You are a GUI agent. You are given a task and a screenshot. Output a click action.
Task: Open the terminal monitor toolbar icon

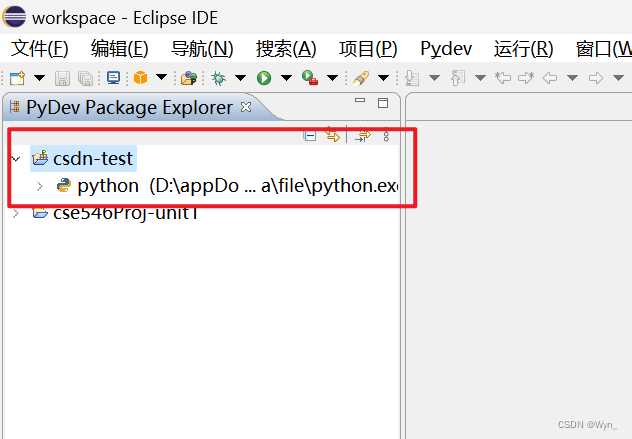tap(113, 78)
